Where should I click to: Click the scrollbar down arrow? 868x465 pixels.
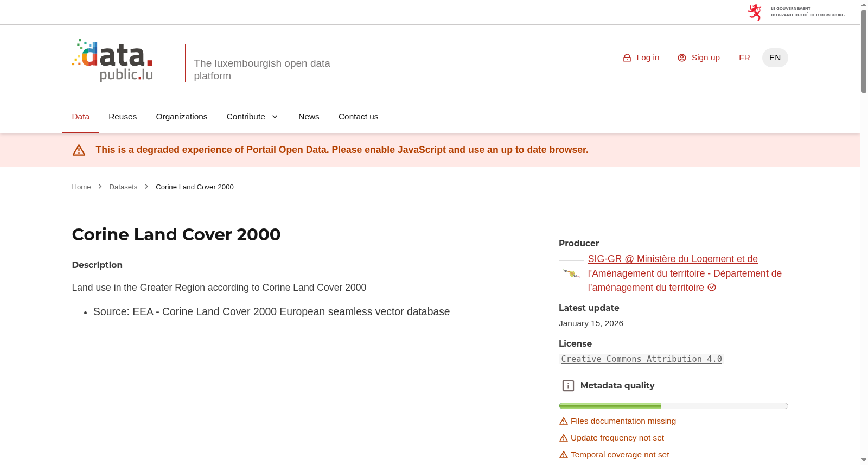pos(864,460)
